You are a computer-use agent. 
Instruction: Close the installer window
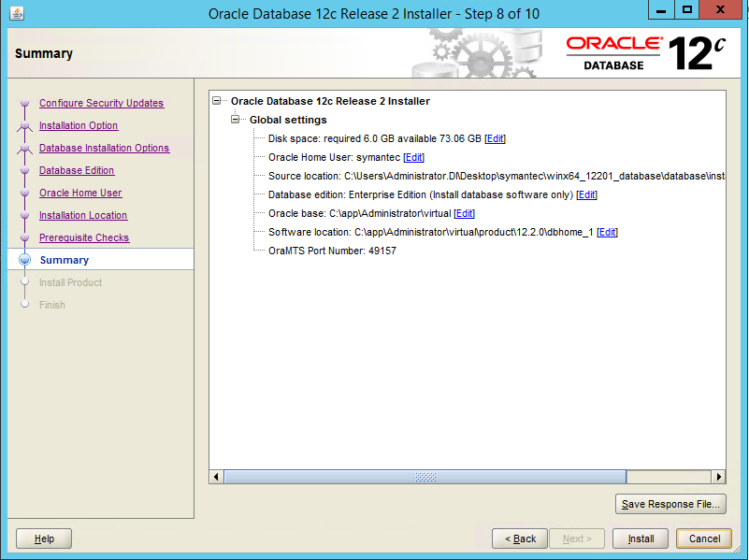click(x=721, y=9)
